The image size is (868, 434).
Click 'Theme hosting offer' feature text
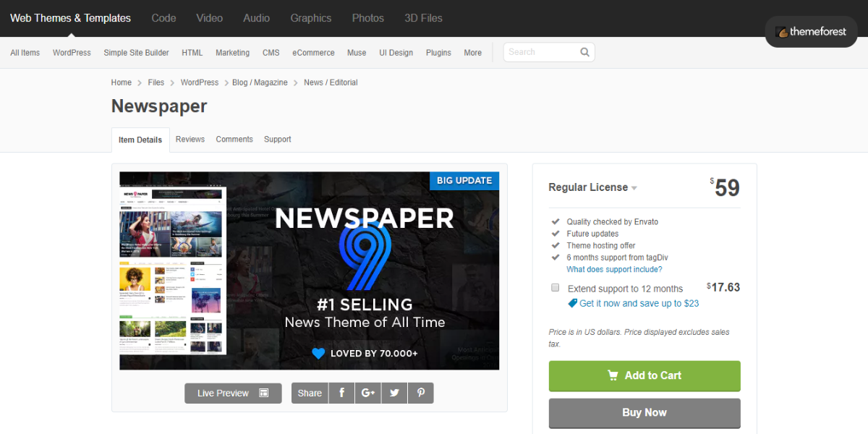(x=601, y=246)
